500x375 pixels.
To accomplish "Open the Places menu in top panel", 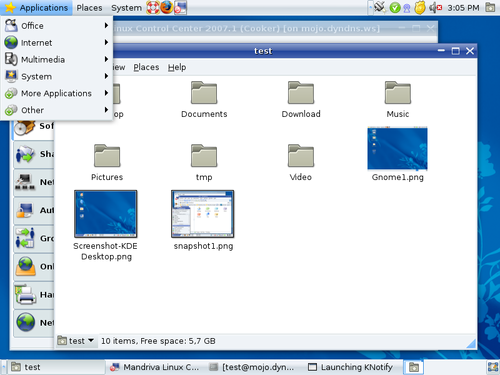I will coord(89,8).
